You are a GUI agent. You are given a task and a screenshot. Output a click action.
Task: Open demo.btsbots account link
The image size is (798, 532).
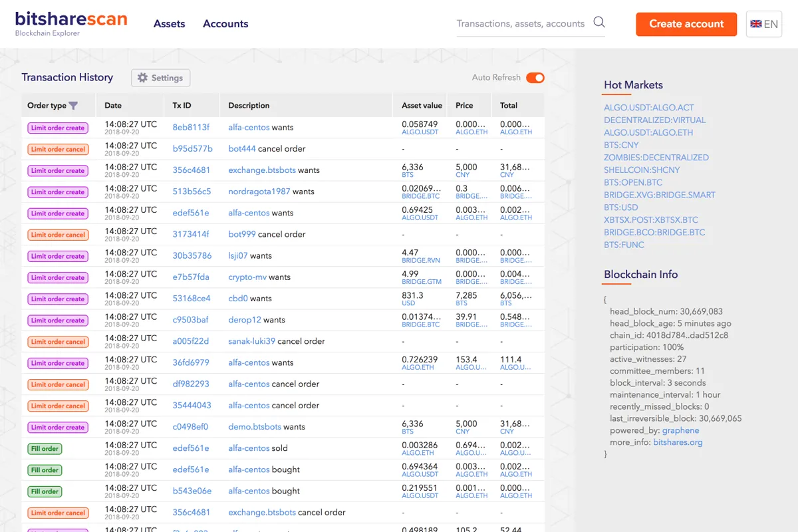click(x=255, y=426)
